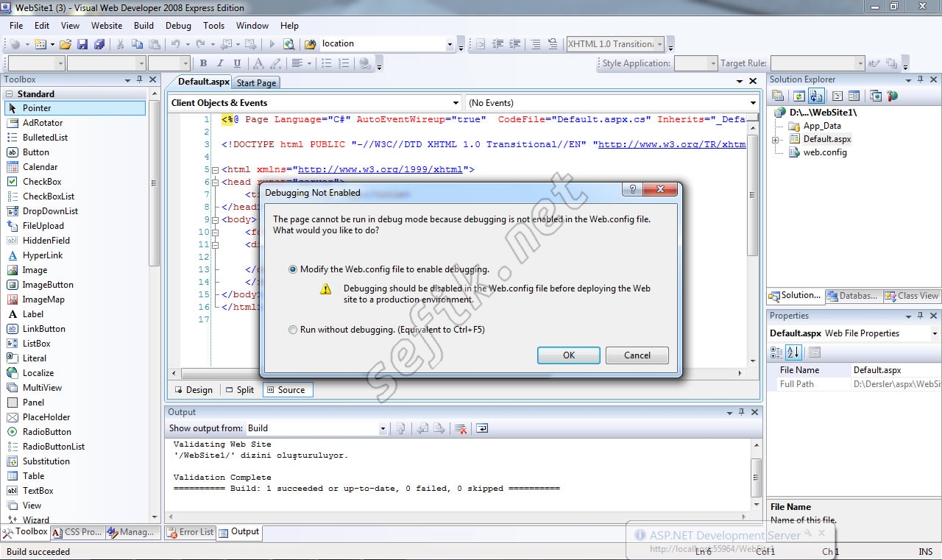Screen dimensions: 942x560
Task: Click the Add New Item toolbar icon
Action: coord(40,44)
